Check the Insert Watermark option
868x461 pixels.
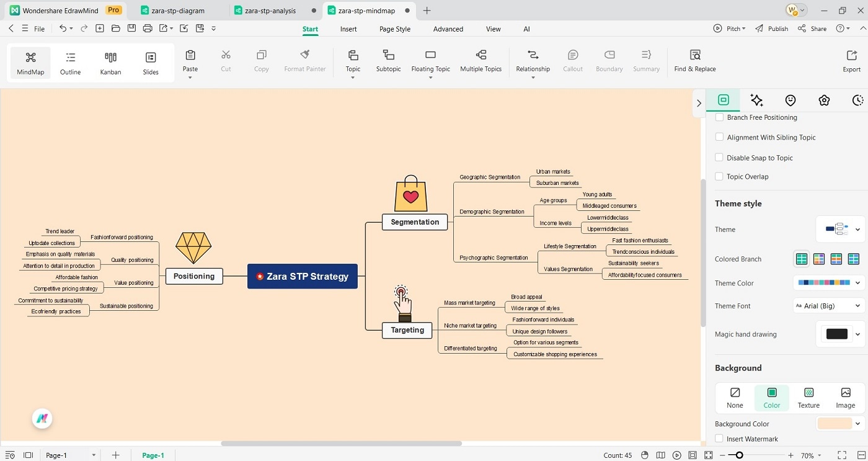coord(719,439)
